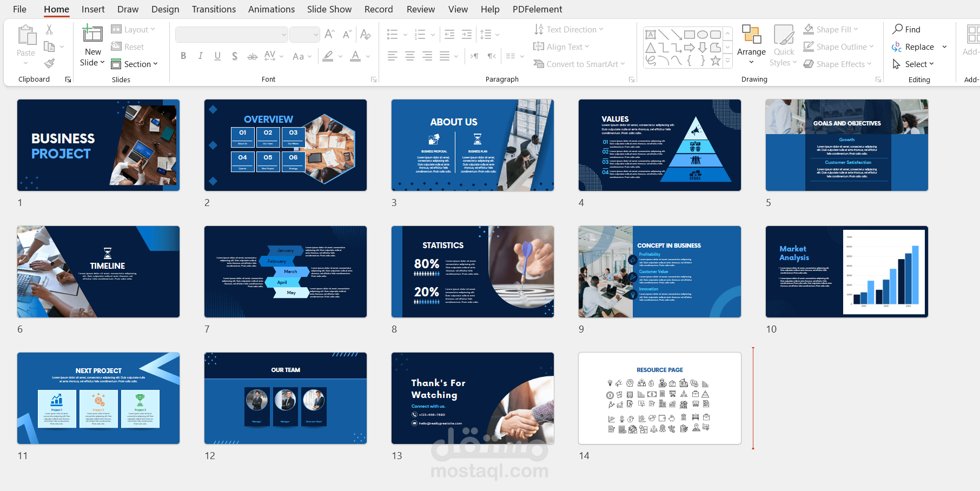
Task: Switch to the Review tab
Action: coord(421,9)
